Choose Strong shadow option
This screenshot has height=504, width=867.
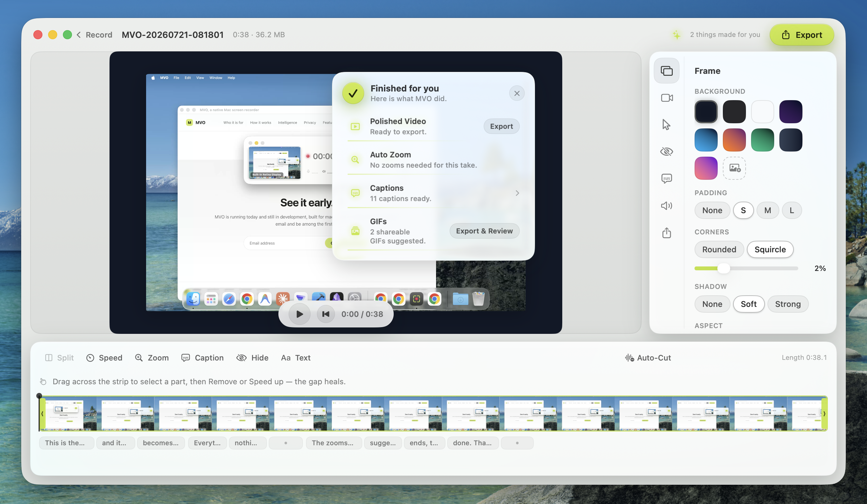[x=787, y=304]
